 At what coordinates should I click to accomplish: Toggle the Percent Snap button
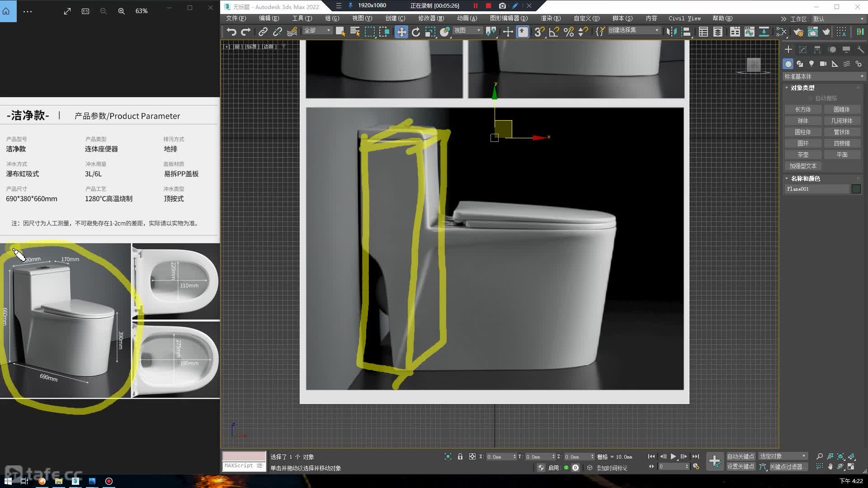(569, 32)
